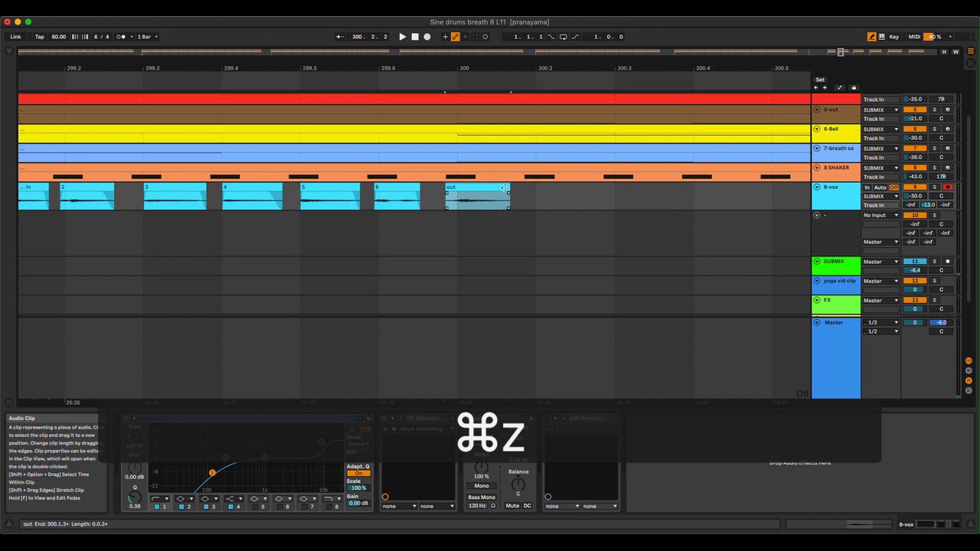This screenshot has height=551, width=980.
Task: Click the Optimize Arrangement Height icon
Action: coord(840,88)
